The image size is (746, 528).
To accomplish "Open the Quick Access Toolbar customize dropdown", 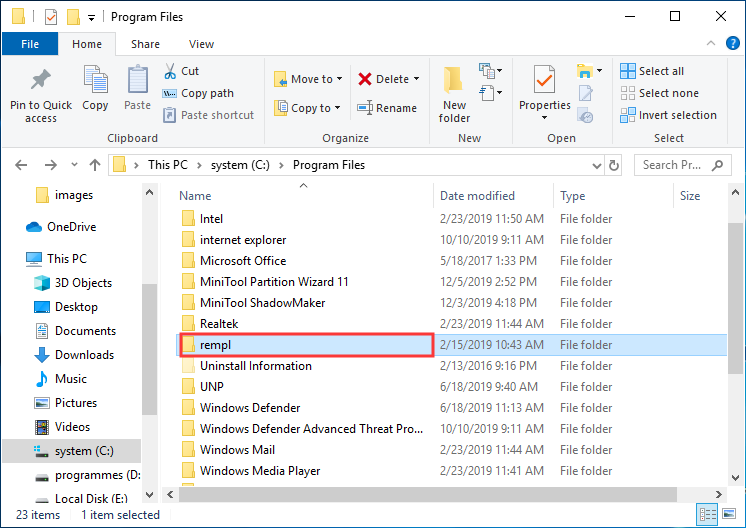I will [x=91, y=19].
